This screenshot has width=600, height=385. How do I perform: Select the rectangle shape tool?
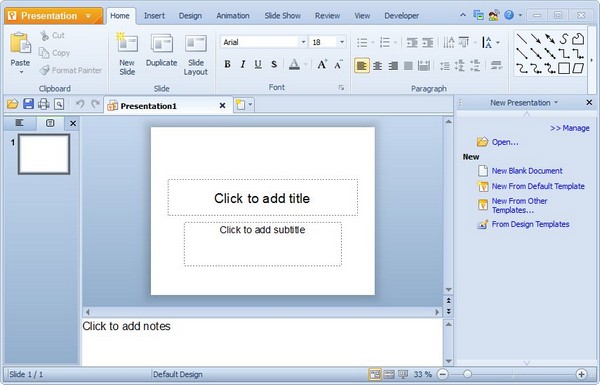pos(564,68)
